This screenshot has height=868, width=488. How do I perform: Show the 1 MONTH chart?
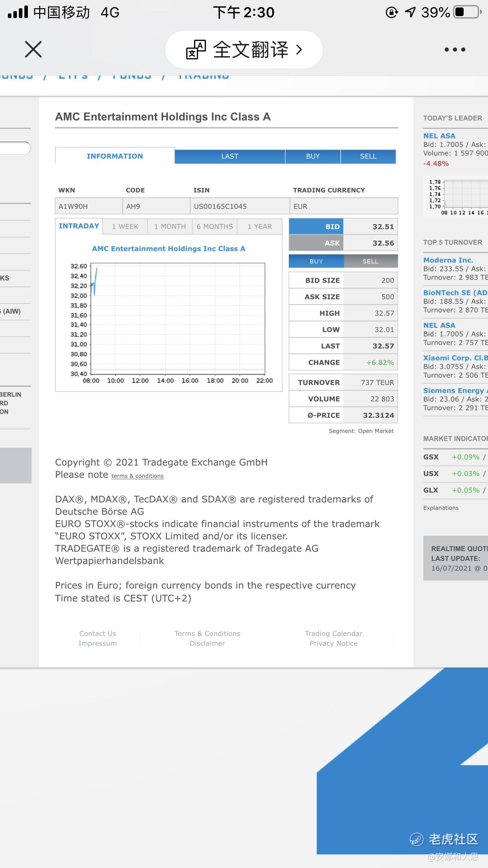tap(170, 227)
